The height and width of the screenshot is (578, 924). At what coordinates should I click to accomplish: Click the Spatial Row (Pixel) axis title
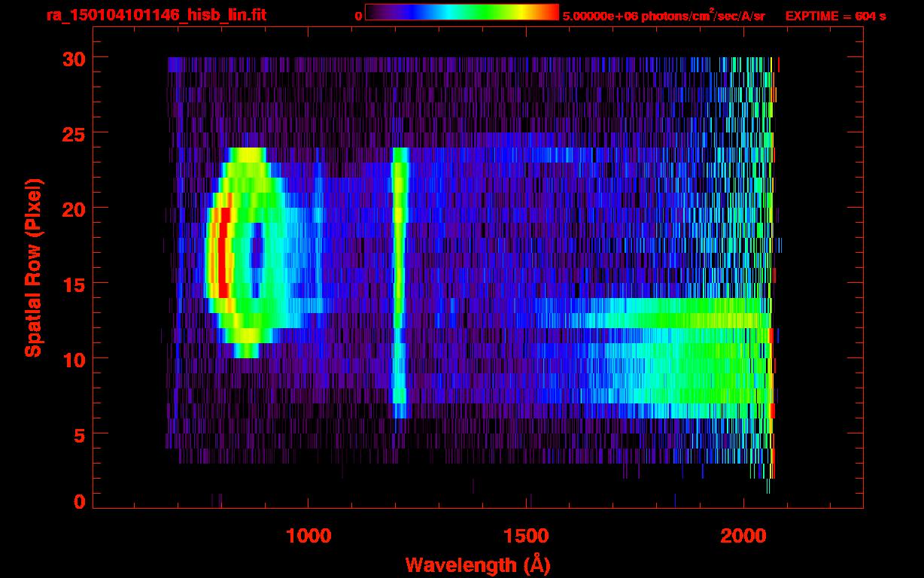33,267
